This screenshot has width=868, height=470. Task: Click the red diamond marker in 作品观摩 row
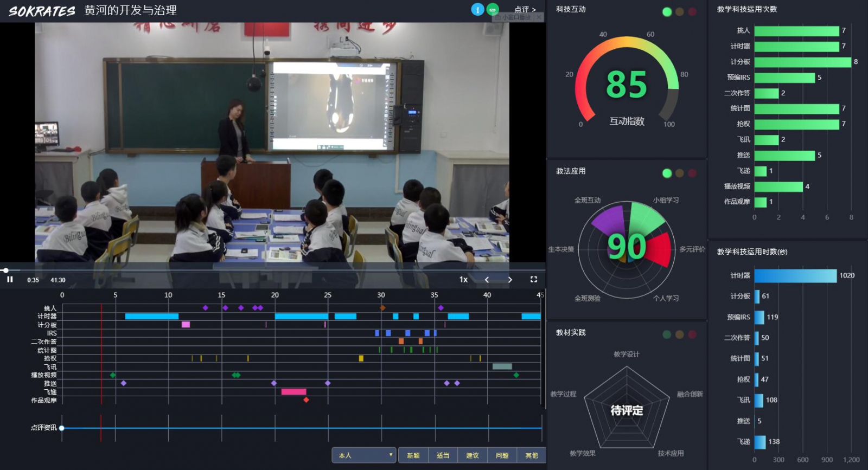click(x=306, y=400)
